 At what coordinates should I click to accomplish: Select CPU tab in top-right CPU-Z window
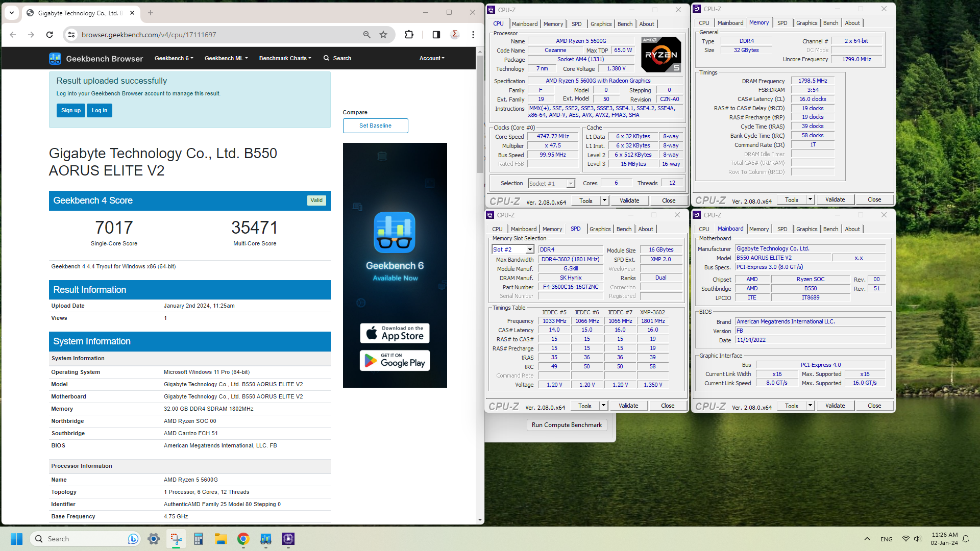[704, 23]
